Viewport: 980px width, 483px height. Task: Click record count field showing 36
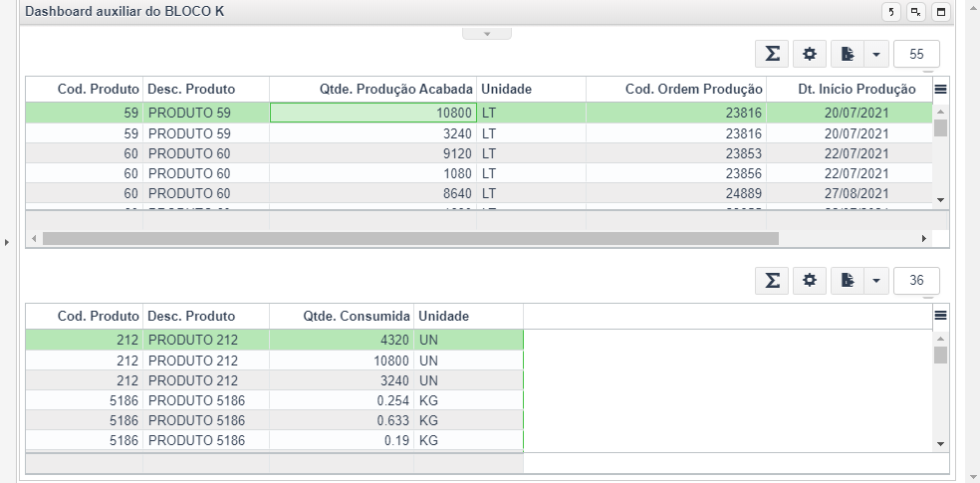point(917,281)
